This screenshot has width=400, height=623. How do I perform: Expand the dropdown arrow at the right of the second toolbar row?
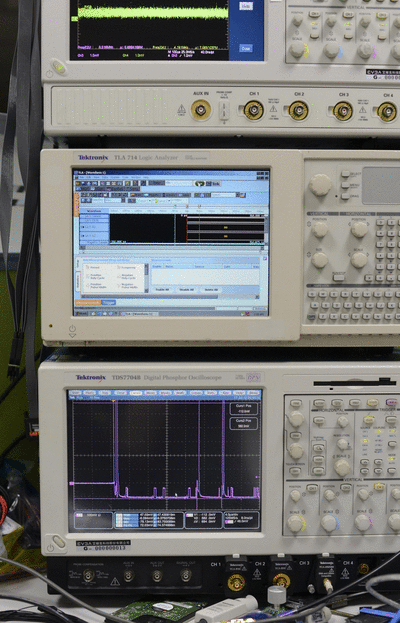[238, 195]
